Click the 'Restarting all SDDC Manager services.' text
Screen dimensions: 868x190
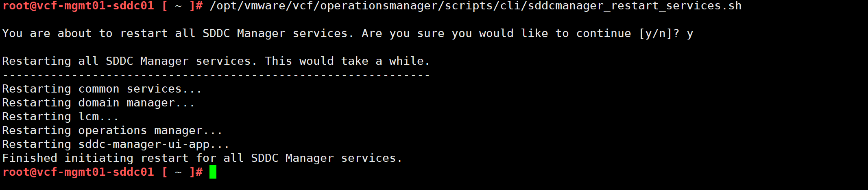coord(129,61)
